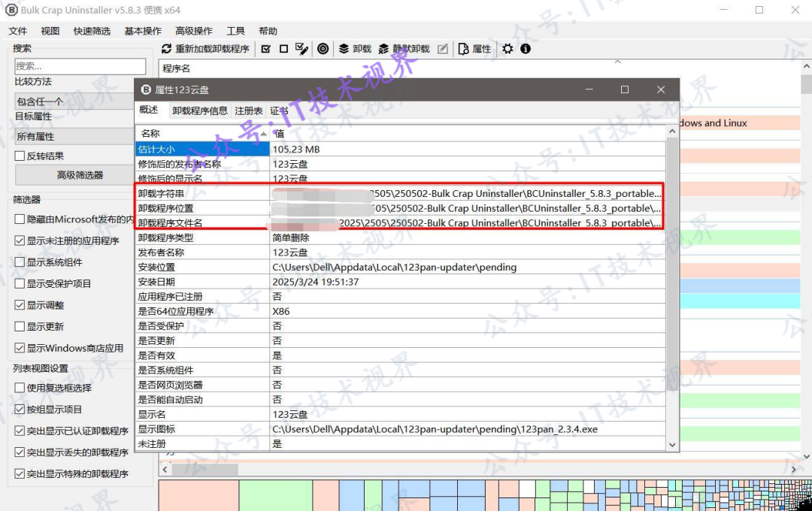Toggle the 突出显示特殊的卸载程序 checkbox
The width and height of the screenshot is (812, 511).
(20, 473)
